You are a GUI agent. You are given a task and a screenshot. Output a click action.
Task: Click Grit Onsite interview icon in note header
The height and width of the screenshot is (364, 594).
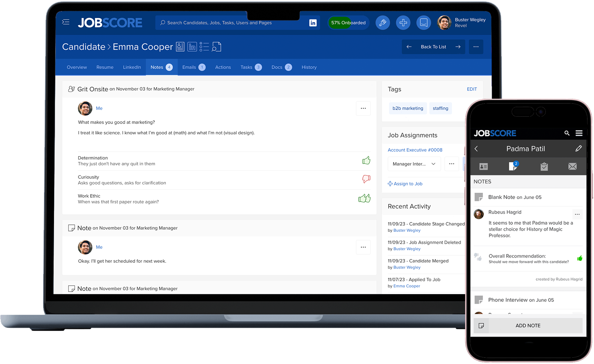[71, 89]
